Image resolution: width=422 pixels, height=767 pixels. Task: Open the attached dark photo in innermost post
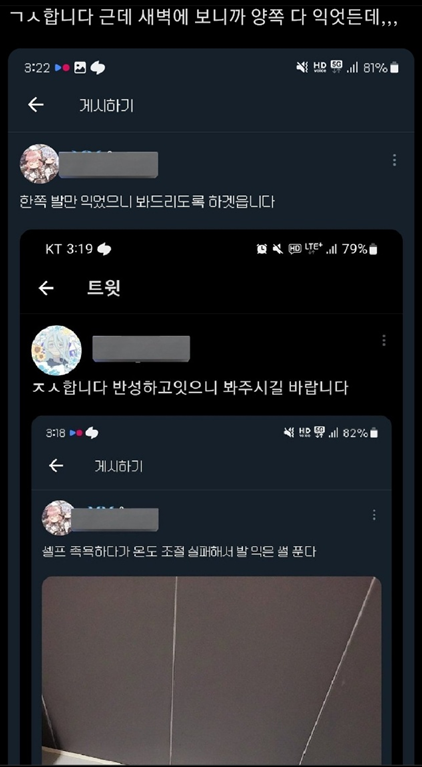point(211,670)
